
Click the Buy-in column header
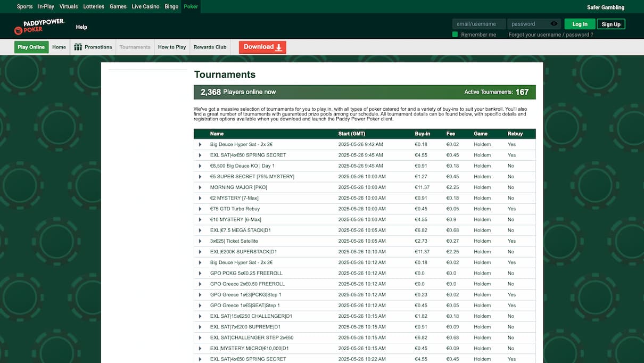[x=423, y=134]
